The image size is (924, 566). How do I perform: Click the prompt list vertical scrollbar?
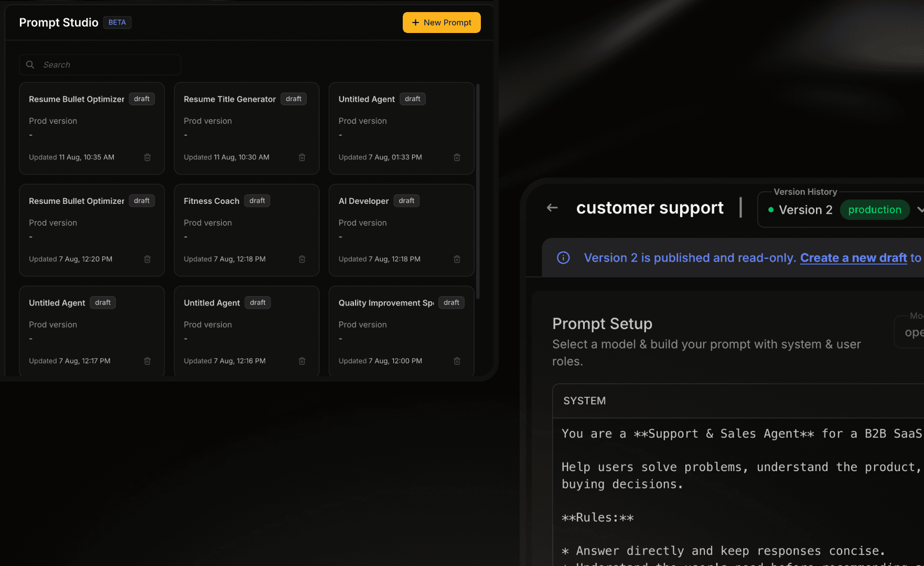478,191
